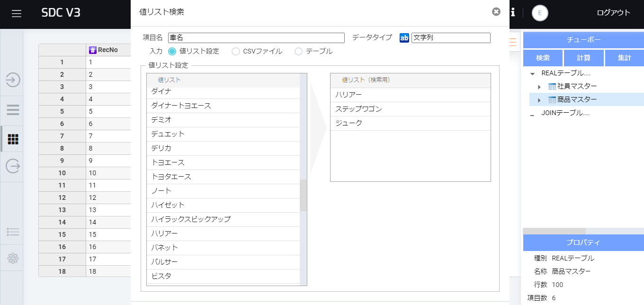Collapse the REALテーブル tree node

531,73
